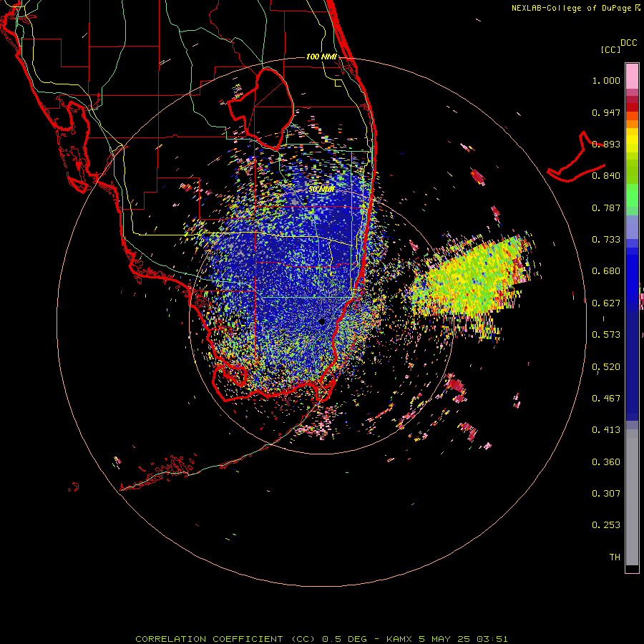Select the 0.893 legend value

[x=606, y=144]
